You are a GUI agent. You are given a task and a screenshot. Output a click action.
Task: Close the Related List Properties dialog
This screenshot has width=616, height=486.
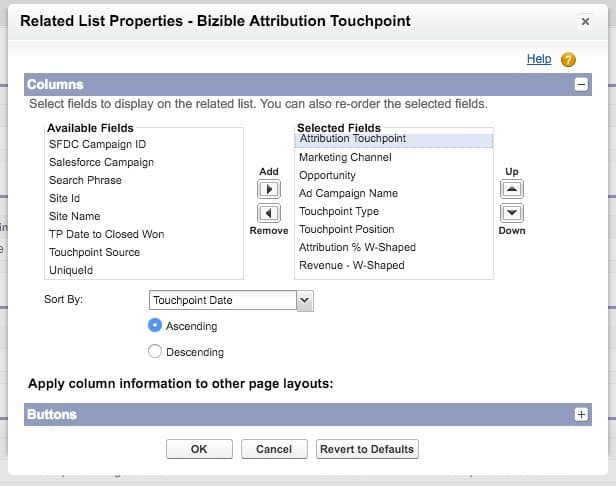click(x=585, y=21)
